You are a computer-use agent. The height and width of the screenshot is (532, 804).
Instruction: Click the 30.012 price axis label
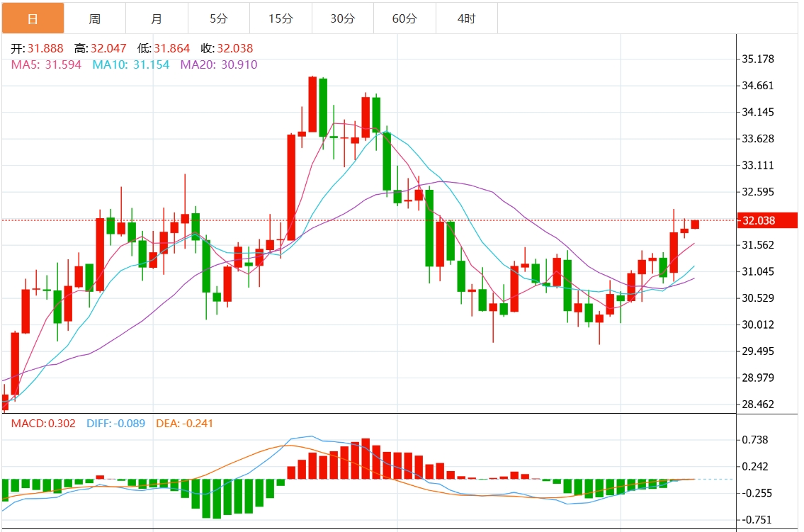(x=758, y=325)
